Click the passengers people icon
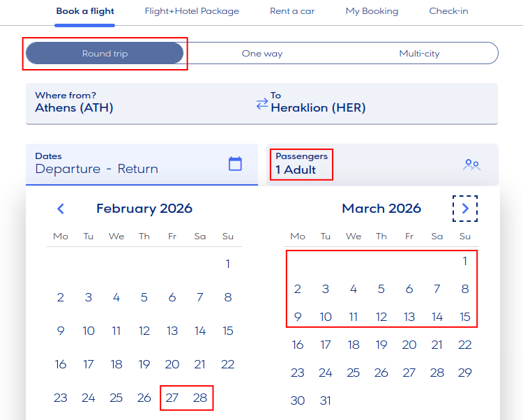Viewport: 523px width, 420px height. [x=472, y=165]
